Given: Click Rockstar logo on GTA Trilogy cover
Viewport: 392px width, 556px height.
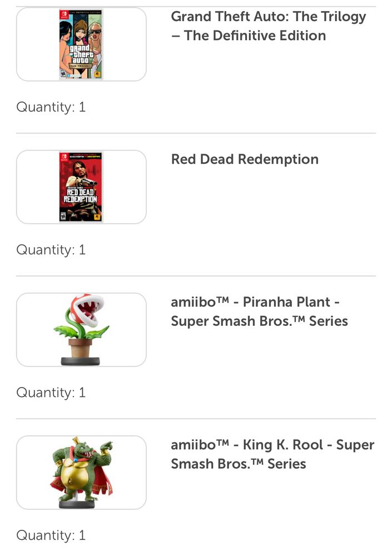Looking at the screenshot, I should point(97,74).
